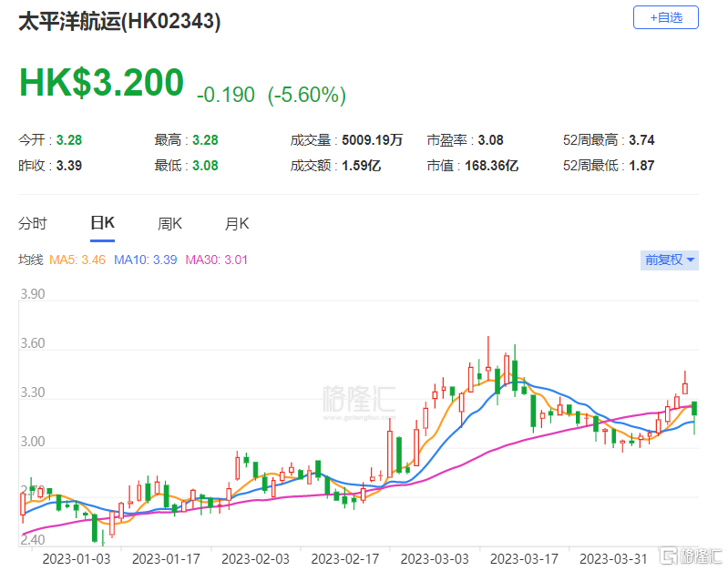Screen dimensions: 728x571
Task: Click the 今开 opening price 3.28
Action: point(69,140)
